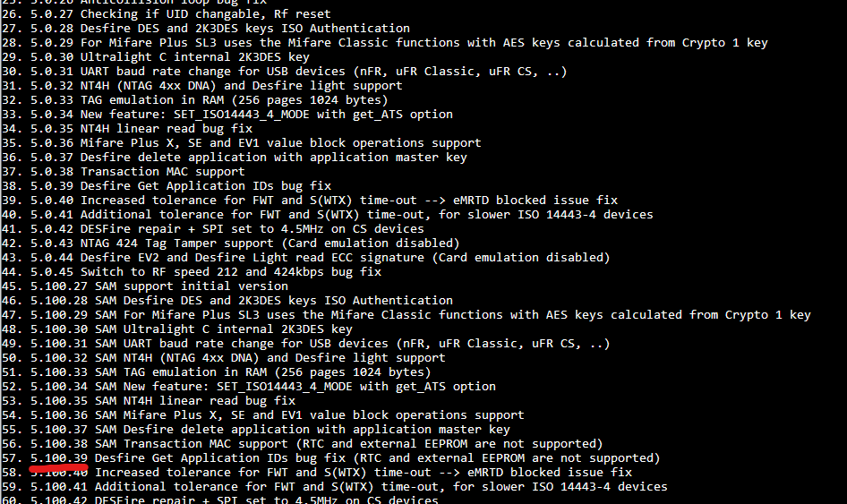Click Ultralight C internal 2K3DES key line 29
The width and height of the screenshot is (847, 504).
coord(156,56)
